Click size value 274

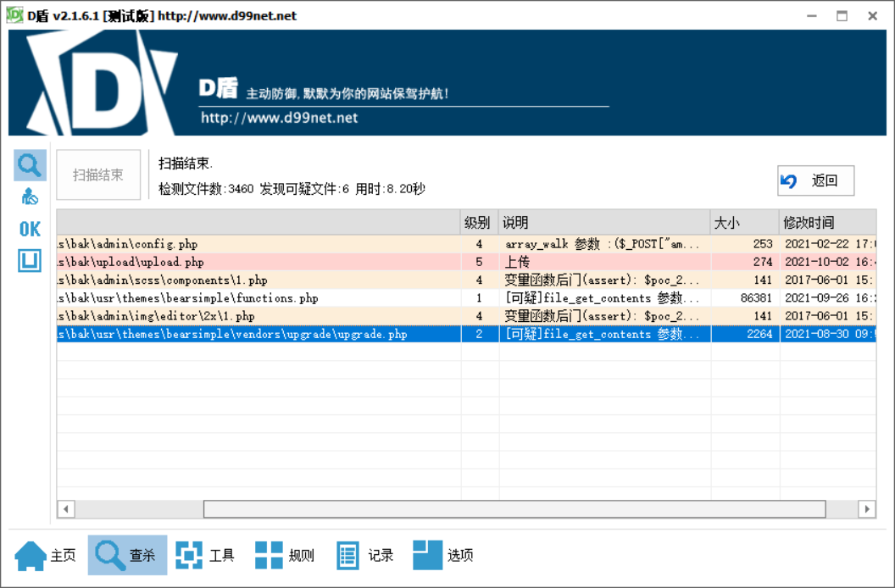point(763,262)
